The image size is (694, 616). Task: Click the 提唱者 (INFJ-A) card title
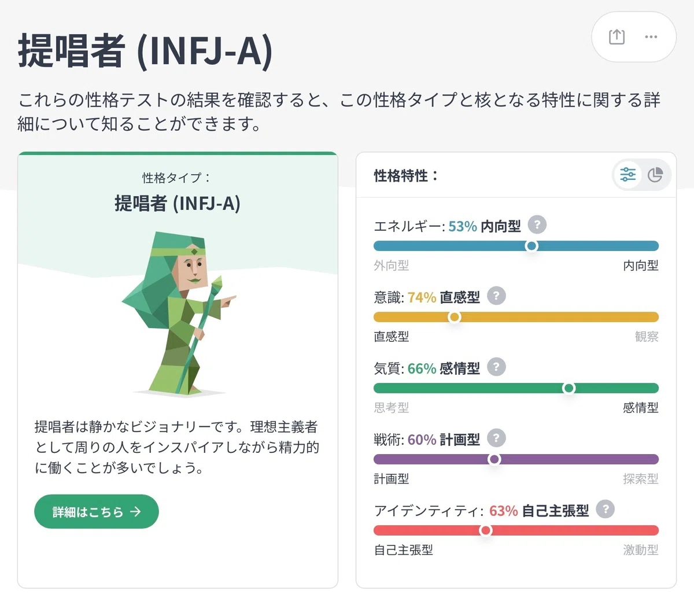(178, 204)
